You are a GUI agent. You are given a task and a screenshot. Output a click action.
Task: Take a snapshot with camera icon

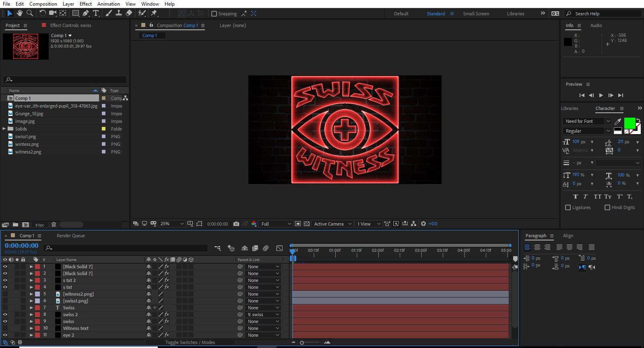[236, 224]
